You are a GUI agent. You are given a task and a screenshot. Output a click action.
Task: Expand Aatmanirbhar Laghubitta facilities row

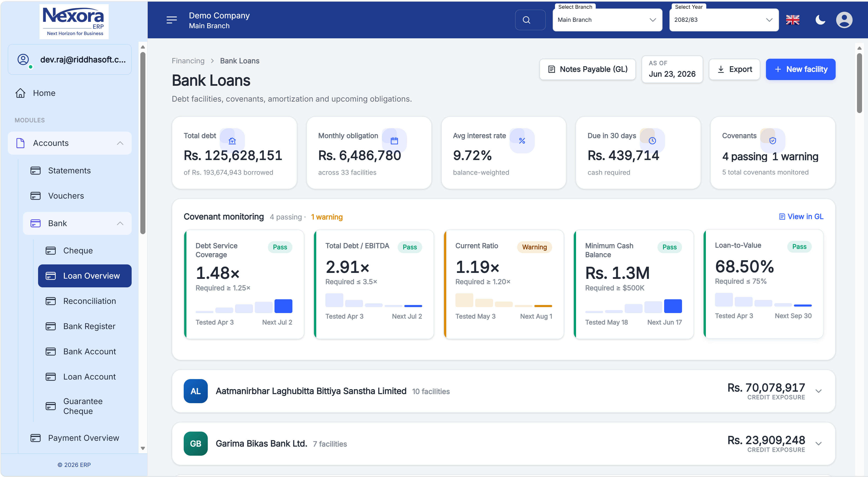[818, 391]
